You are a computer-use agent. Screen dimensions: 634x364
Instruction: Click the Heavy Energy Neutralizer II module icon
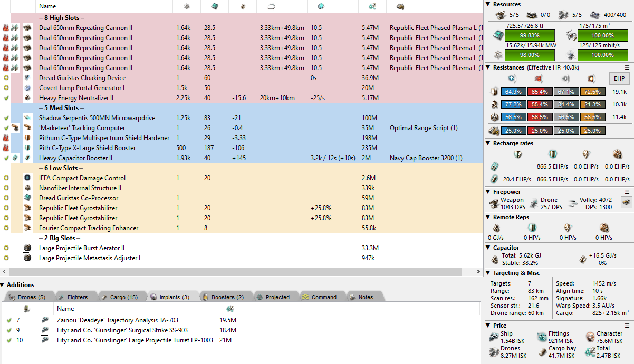click(x=27, y=98)
